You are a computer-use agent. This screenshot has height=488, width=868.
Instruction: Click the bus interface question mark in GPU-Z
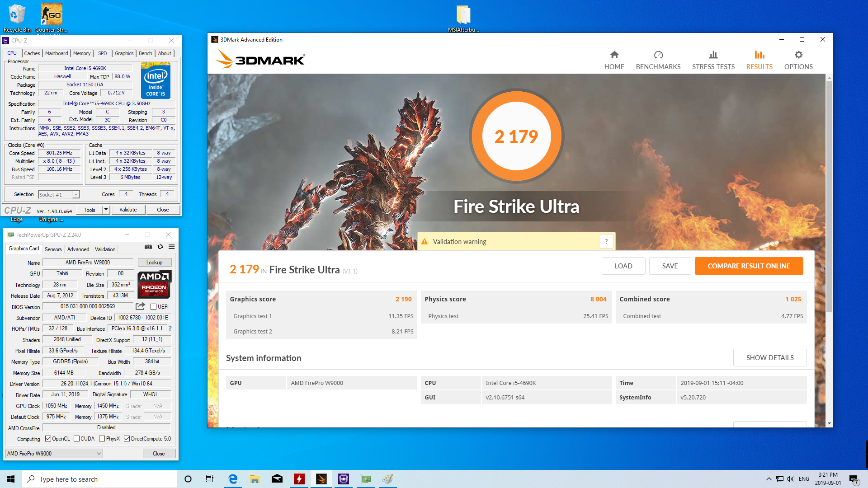pyautogui.click(x=170, y=328)
